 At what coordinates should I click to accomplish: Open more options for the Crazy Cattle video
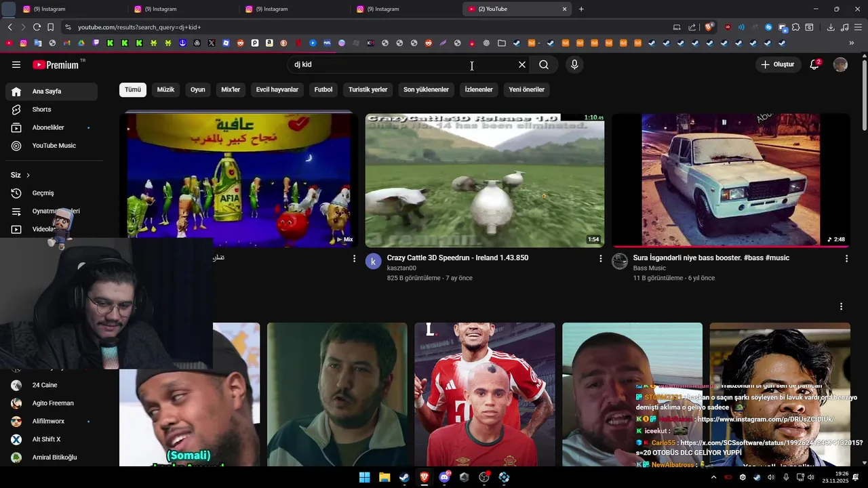[x=600, y=258]
